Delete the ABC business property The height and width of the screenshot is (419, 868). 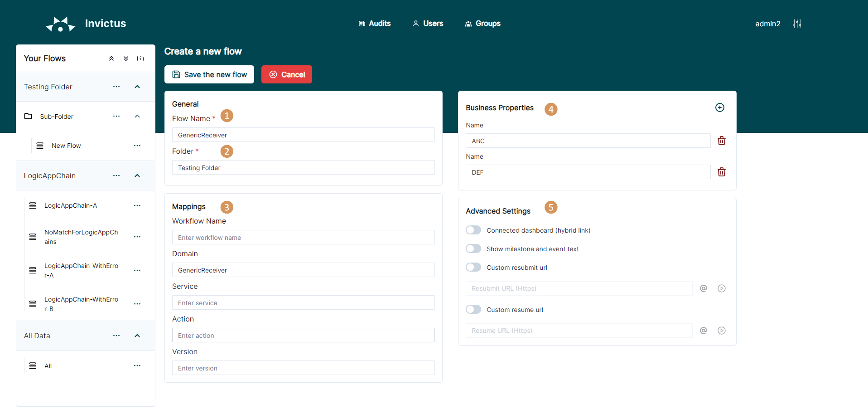click(x=721, y=141)
